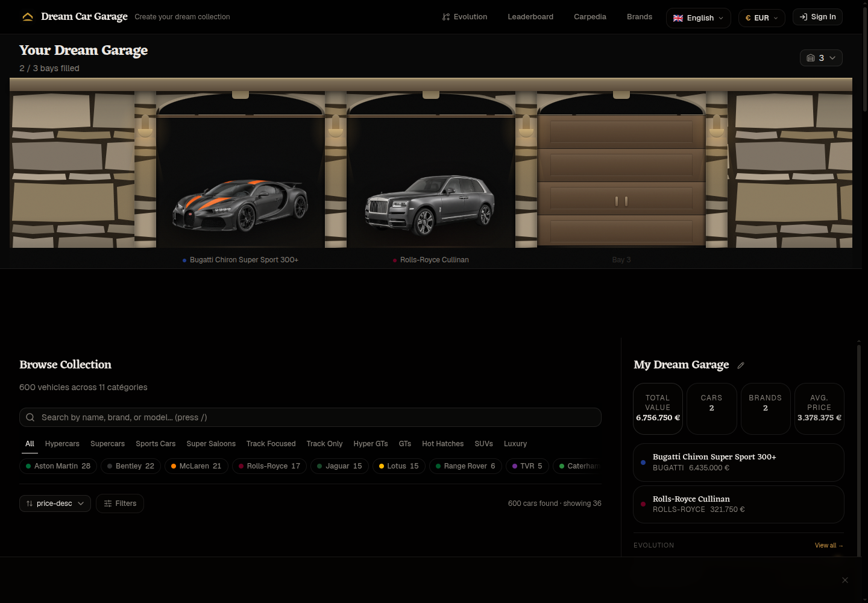Toggle the Aston Martin brand filter chip

click(x=58, y=466)
